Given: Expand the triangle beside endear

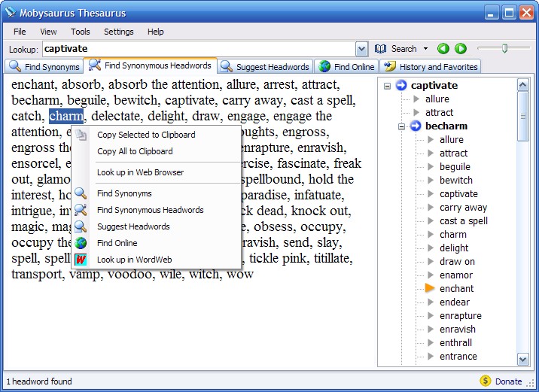Looking at the screenshot, I should 431,302.
